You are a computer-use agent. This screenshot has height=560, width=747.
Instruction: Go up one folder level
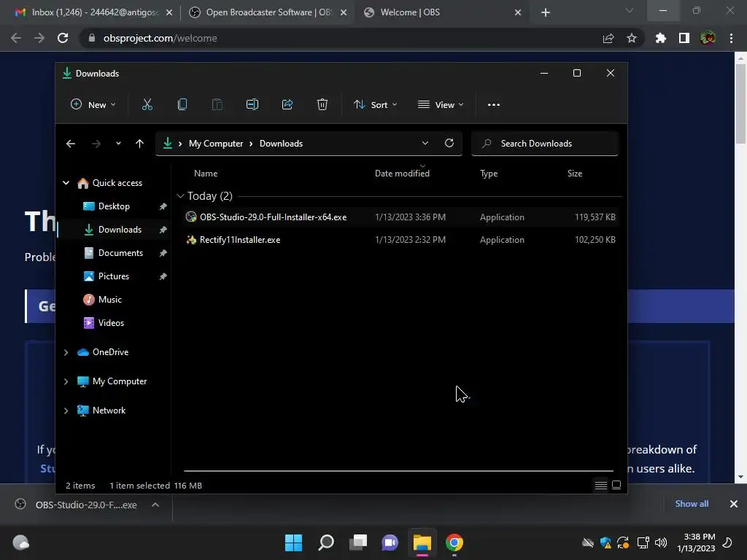click(x=139, y=144)
